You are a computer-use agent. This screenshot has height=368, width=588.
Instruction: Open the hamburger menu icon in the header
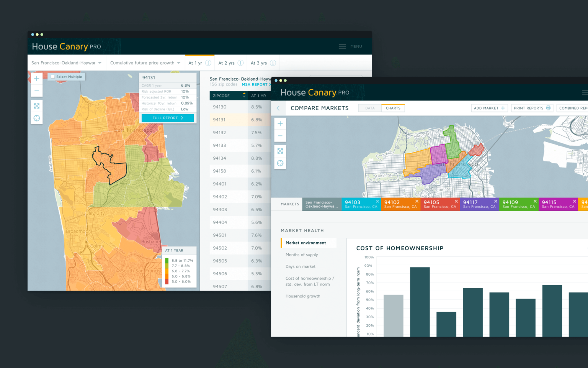click(x=342, y=46)
